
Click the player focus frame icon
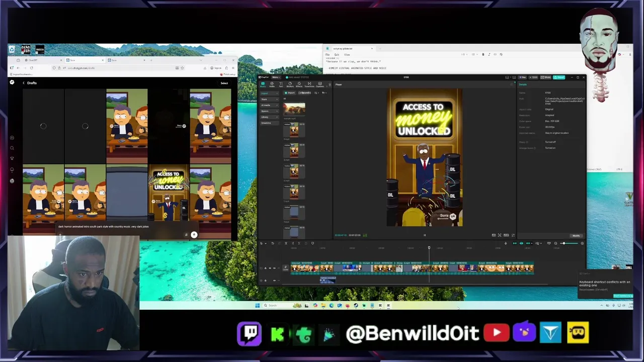coord(500,235)
